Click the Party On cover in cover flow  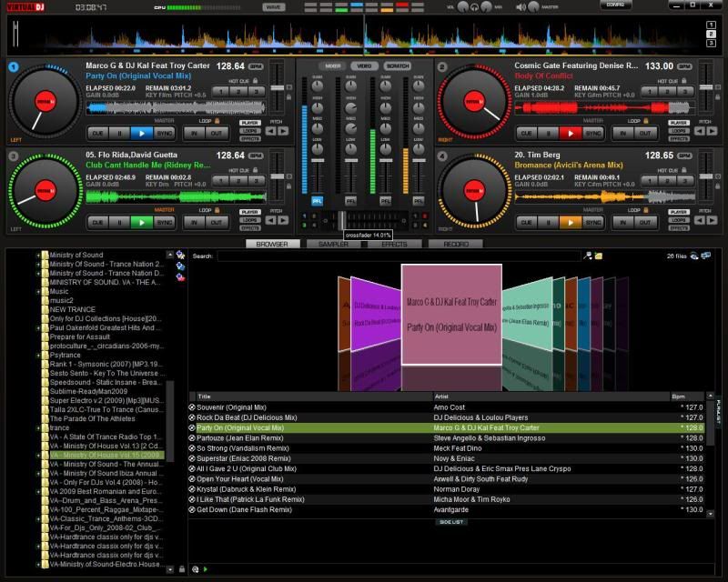click(x=451, y=315)
